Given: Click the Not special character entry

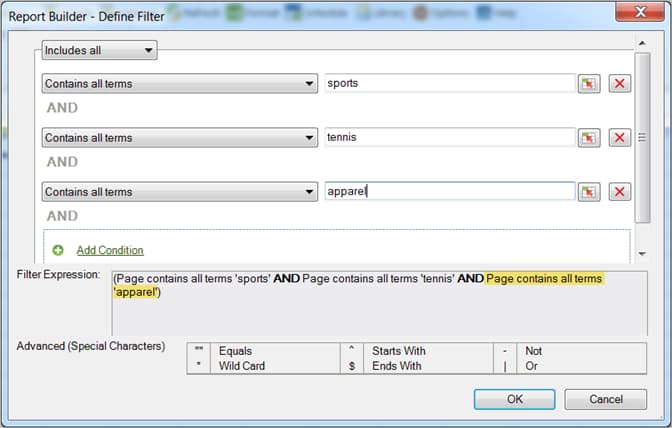Looking at the screenshot, I should [x=534, y=351].
